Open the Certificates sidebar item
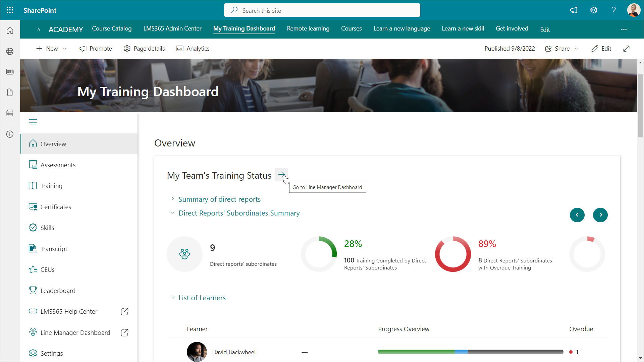 coord(56,207)
